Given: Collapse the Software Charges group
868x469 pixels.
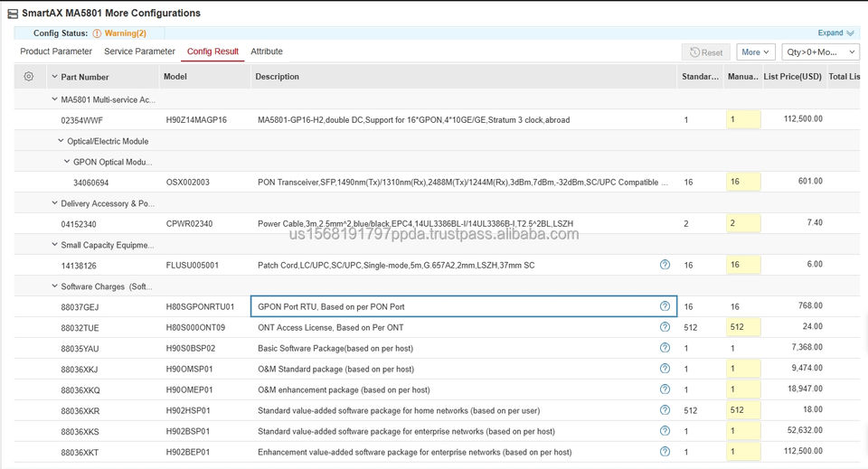Looking at the screenshot, I should pos(54,286).
